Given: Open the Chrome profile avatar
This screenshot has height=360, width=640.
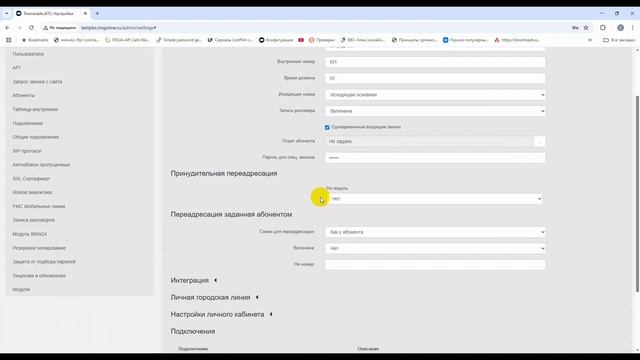Looking at the screenshot, I should pos(620,28).
